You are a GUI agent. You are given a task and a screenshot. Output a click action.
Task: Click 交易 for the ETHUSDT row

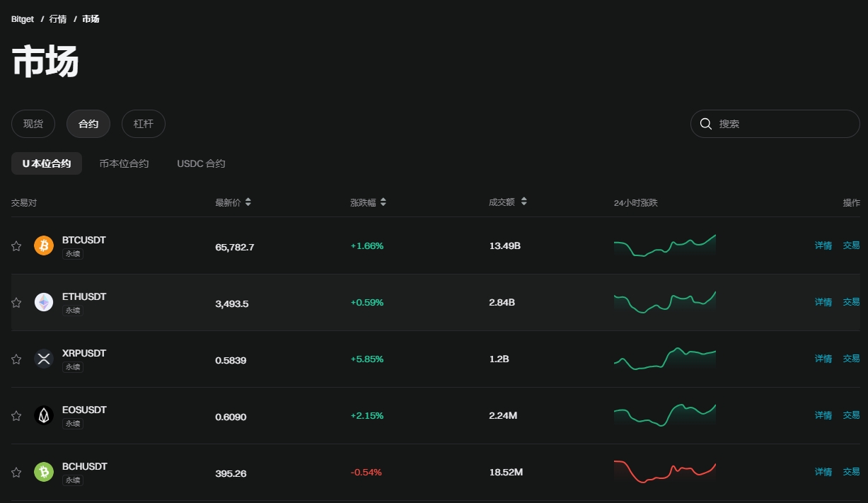tap(851, 302)
